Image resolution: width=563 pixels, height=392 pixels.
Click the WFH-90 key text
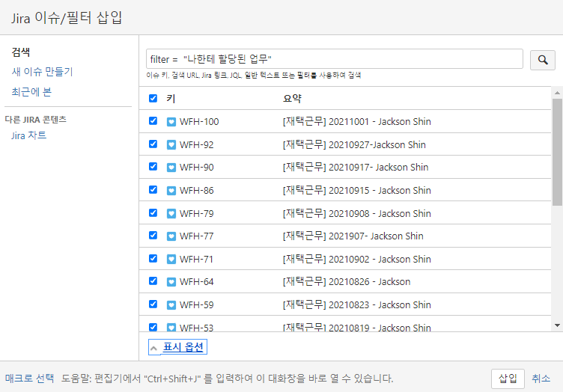197,168
